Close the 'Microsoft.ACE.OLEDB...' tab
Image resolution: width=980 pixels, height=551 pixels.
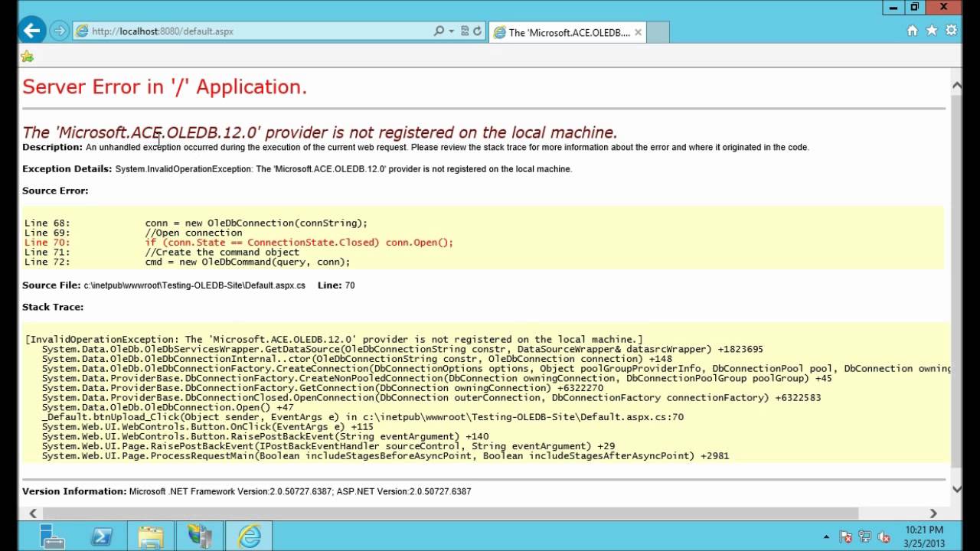pos(638,32)
